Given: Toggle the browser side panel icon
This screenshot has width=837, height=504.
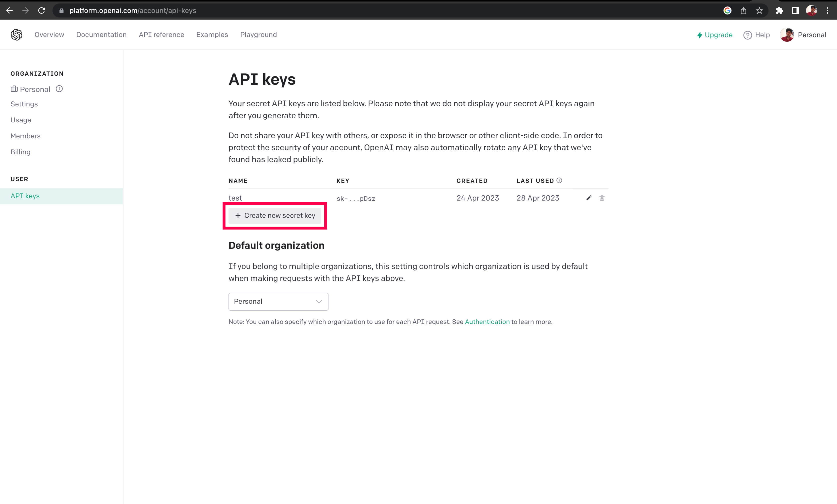Looking at the screenshot, I should tap(795, 10).
